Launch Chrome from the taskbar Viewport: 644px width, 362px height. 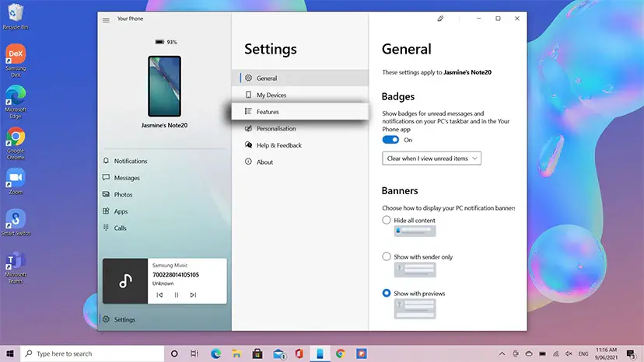341,353
